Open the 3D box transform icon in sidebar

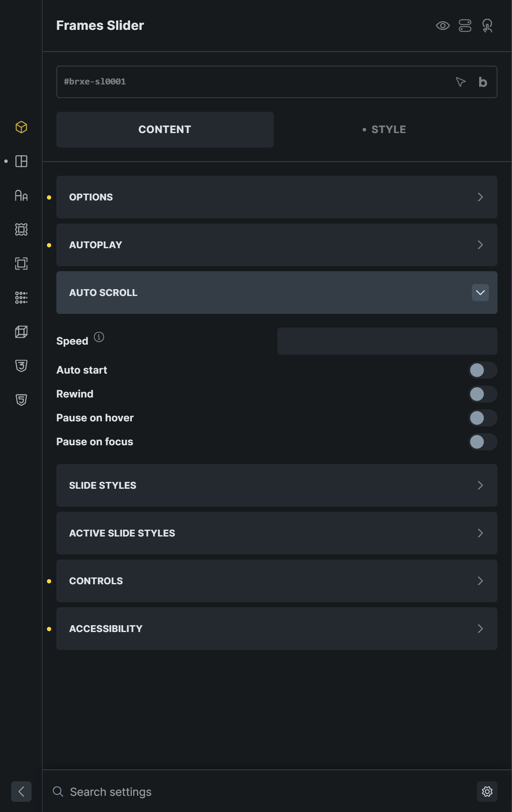click(21, 332)
